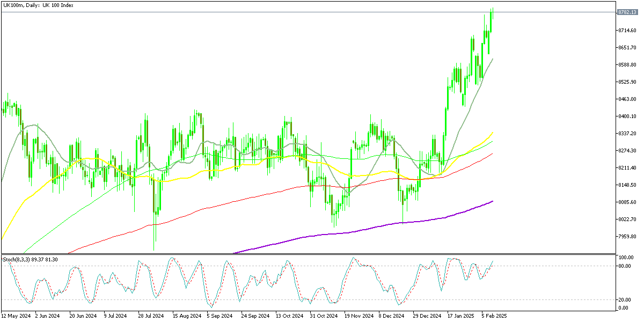This screenshot has height=322, width=644.
Task: Select the 24 Sep 2024 date label
Action: (x=254, y=317)
